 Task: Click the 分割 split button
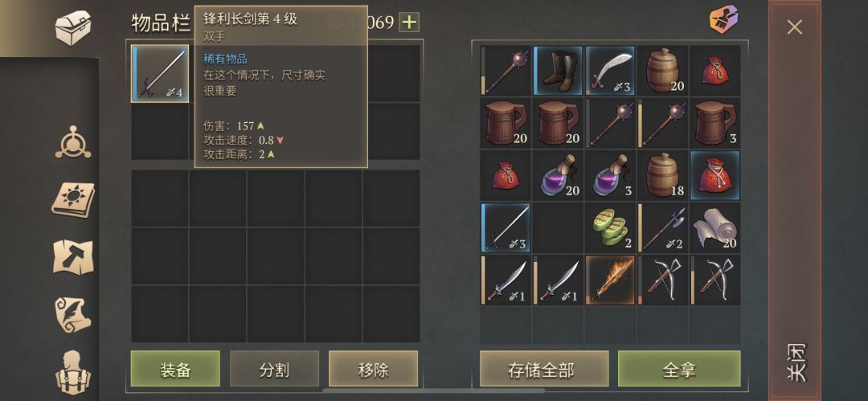(275, 369)
